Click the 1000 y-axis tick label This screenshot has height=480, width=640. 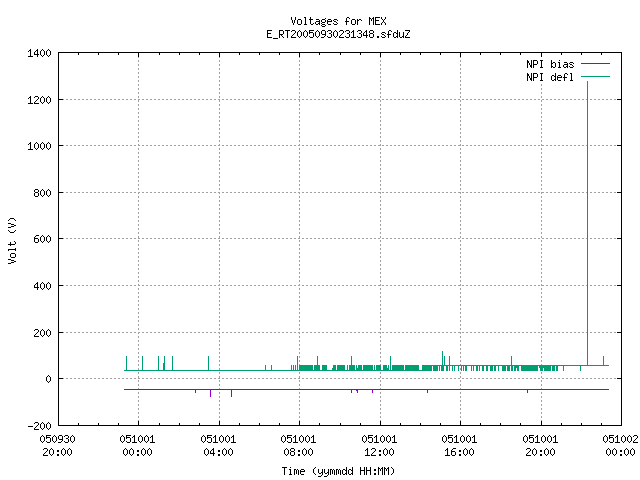tap(39, 146)
